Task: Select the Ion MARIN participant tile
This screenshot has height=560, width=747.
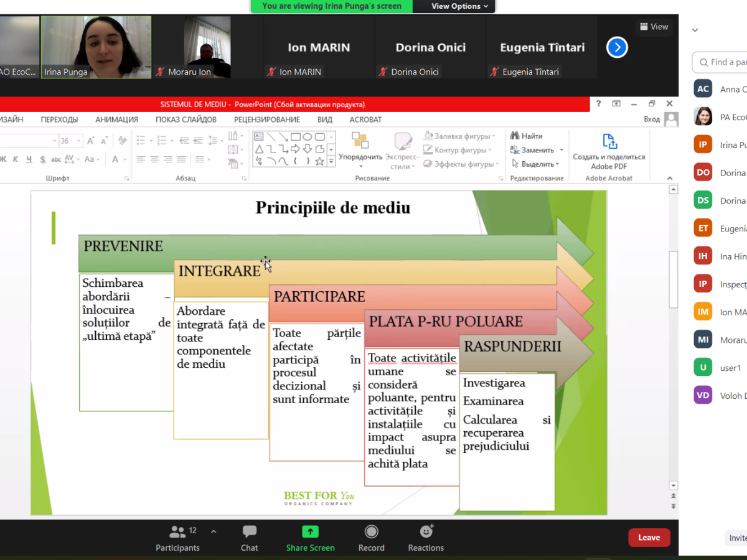Action: point(319,47)
